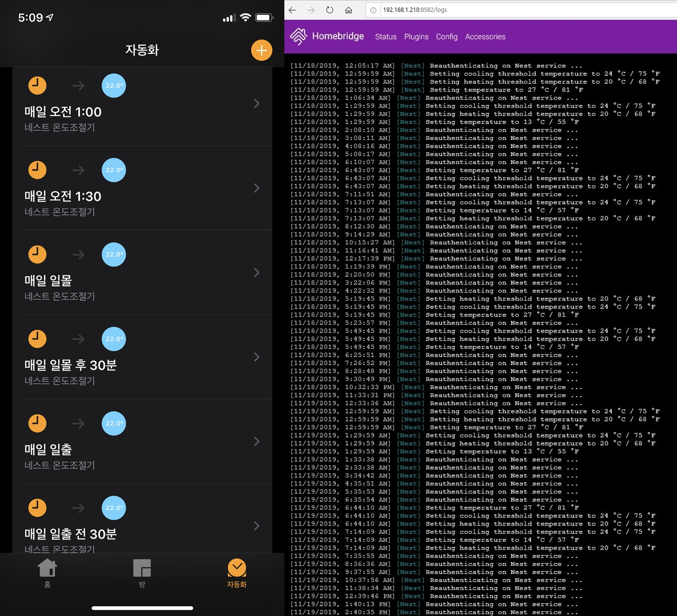The width and height of the screenshot is (677, 616).
Task: Open the Accessories page in Homebridge
Action: [x=485, y=37]
